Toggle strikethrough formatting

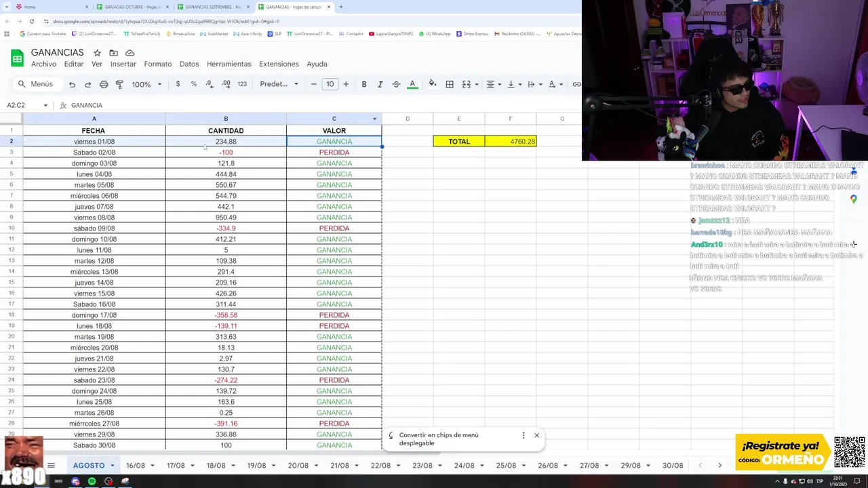click(396, 84)
